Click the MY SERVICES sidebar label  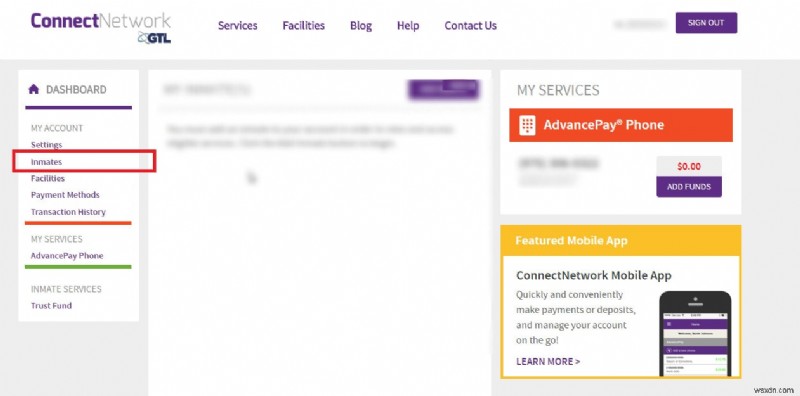click(57, 239)
